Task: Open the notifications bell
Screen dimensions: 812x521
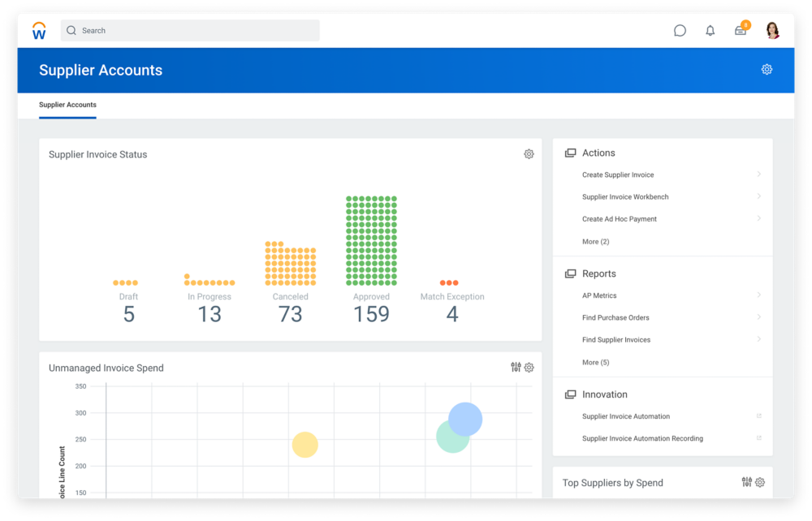Action: pyautogui.click(x=710, y=30)
